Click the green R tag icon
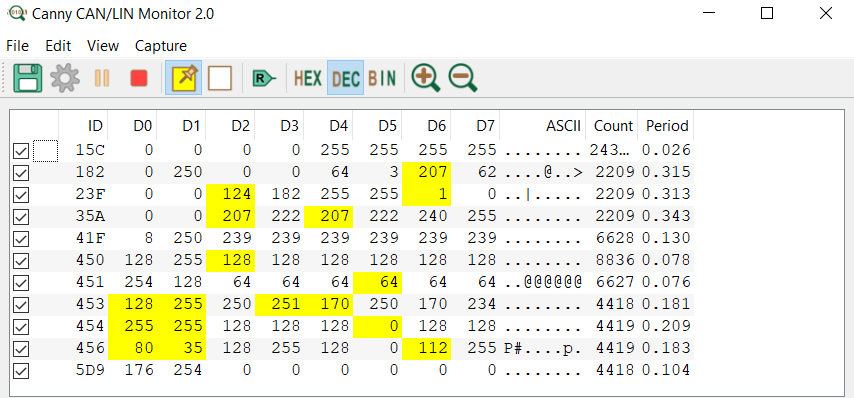Screen dimensions: 854x398 [264, 78]
